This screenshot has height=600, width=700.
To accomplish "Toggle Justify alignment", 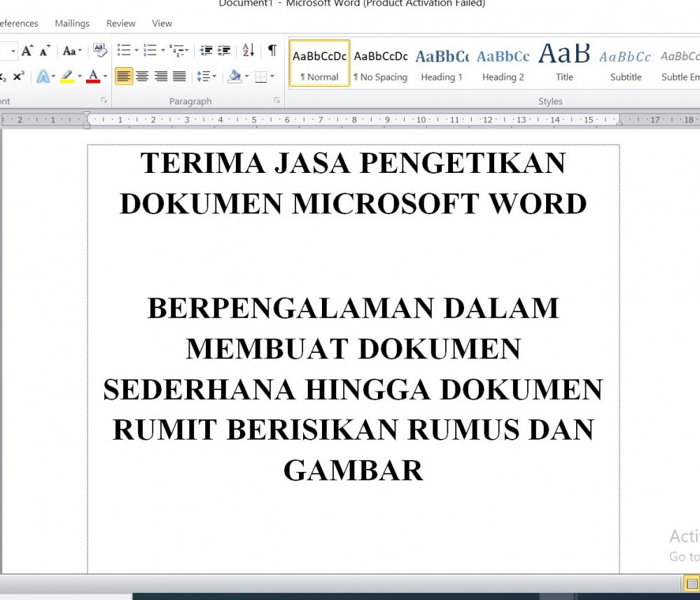I will 179,76.
